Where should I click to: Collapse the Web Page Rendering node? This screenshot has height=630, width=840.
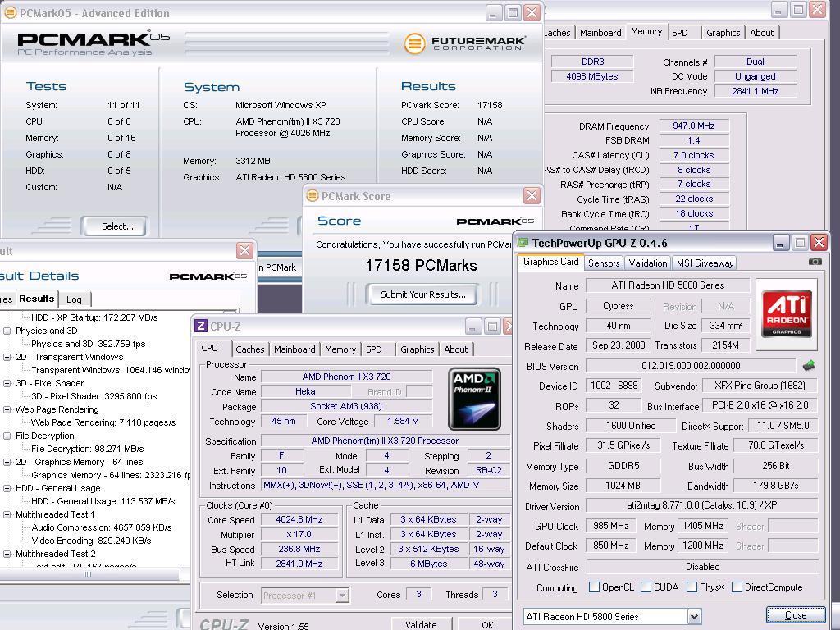coord(7,410)
